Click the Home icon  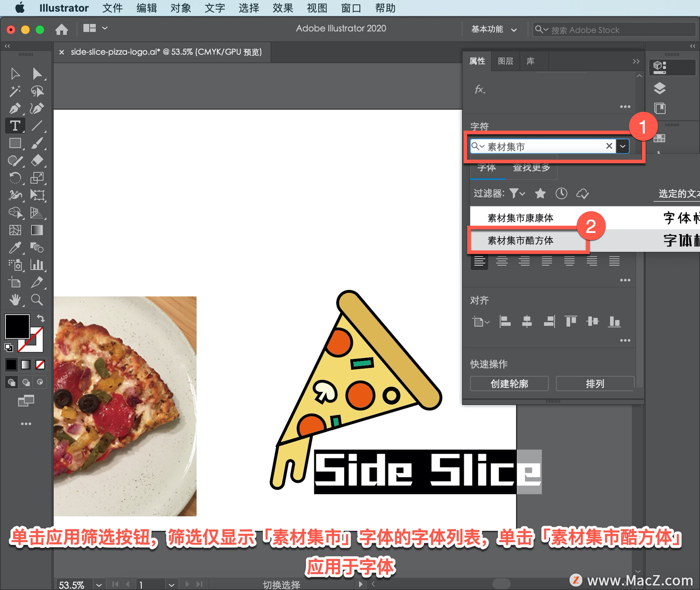pyautogui.click(x=62, y=29)
